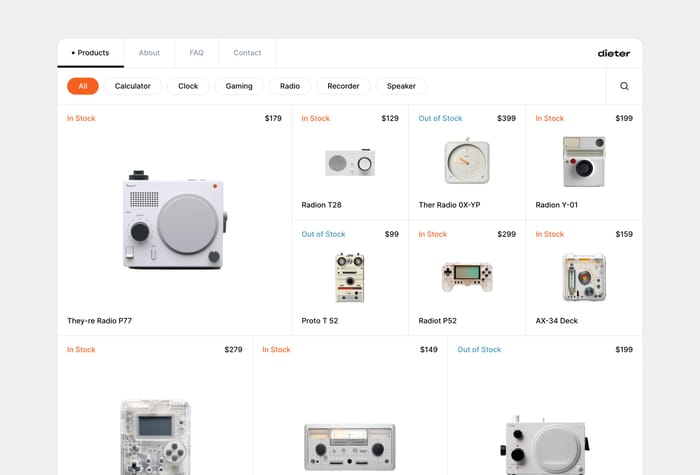Open the search magnifier icon
The width and height of the screenshot is (700, 475).
pos(624,86)
